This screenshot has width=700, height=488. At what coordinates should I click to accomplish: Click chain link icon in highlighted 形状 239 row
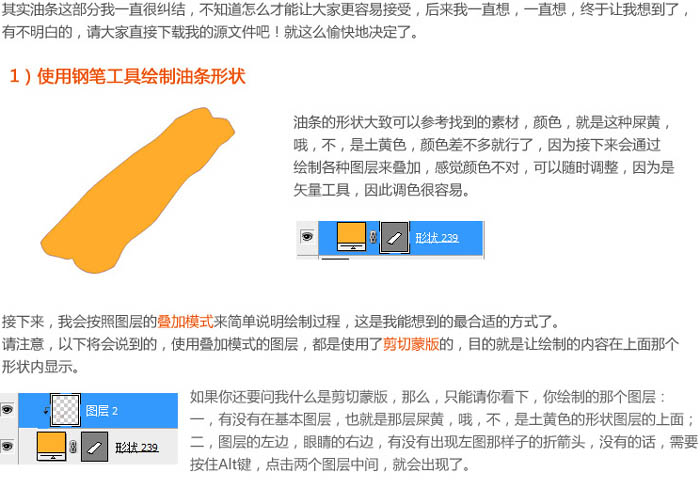coord(373,237)
